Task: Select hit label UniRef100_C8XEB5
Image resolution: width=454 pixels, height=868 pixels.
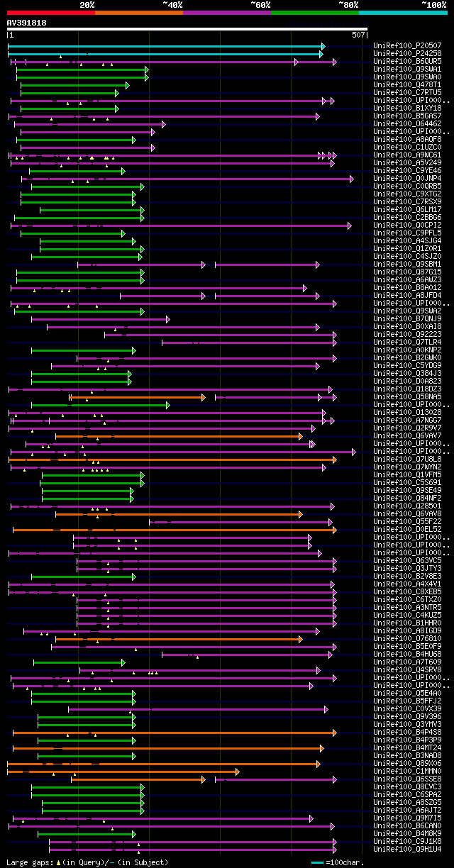Action: (407, 591)
